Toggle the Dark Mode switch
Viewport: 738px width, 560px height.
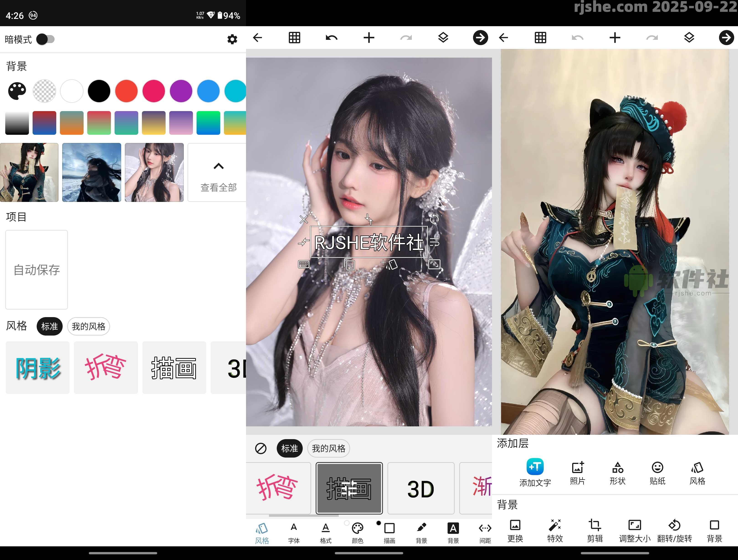coord(46,39)
